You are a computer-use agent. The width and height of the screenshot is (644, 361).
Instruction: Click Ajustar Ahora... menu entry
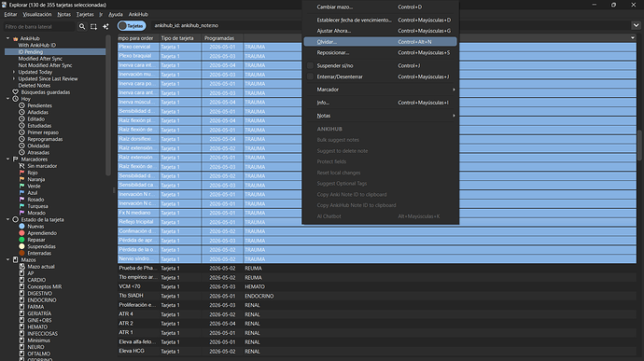pos(380,31)
